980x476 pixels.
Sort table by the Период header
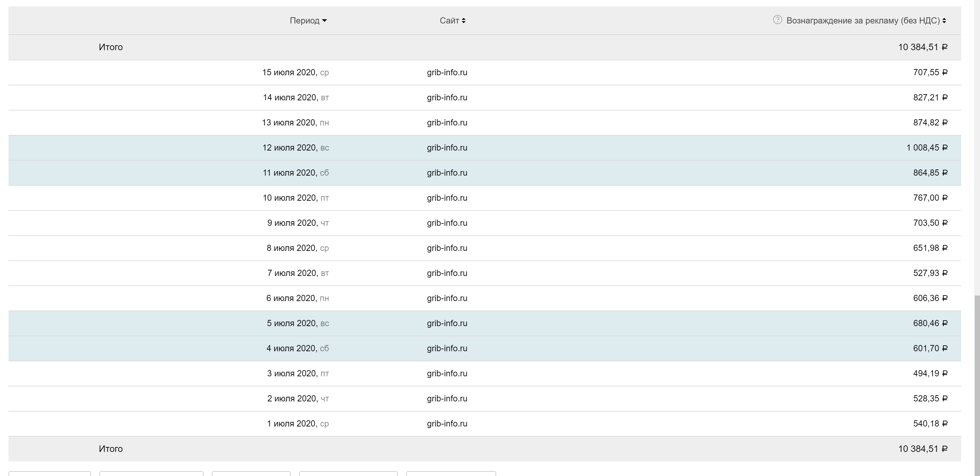(x=304, y=21)
